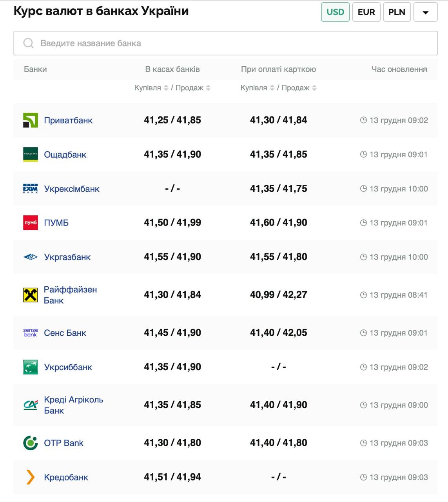This screenshot has height=502, width=448.
Task: Click the red ПУМБ logo
Action: click(x=31, y=223)
